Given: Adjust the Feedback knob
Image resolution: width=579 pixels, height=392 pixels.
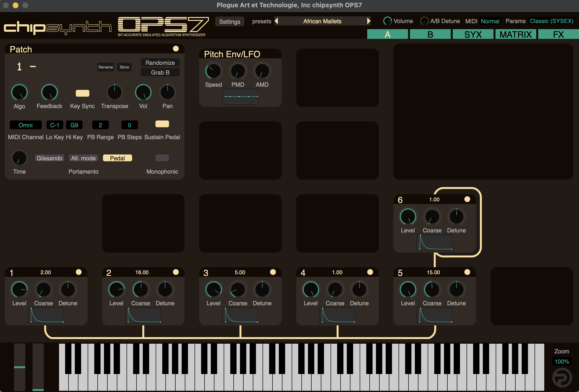Looking at the screenshot, I should click(49, 92).
